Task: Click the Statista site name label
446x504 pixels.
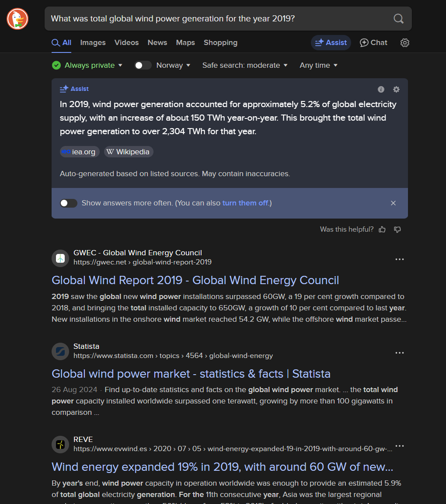Action: tap(87, 347)
